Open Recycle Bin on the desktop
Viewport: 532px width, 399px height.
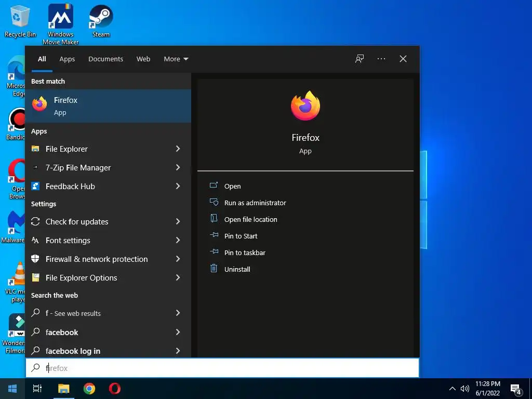pyautogui.click(x=20, y=21)
